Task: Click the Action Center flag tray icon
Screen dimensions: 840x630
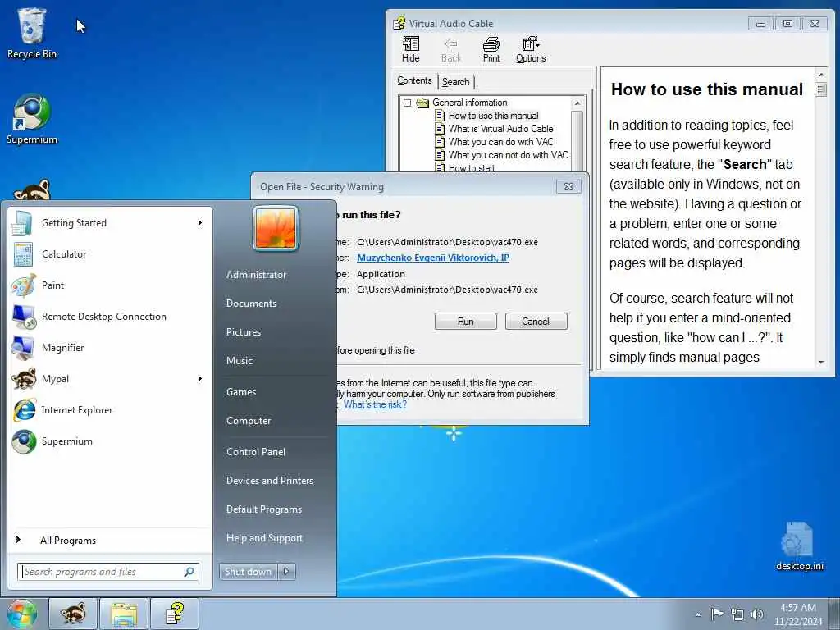Action: (x=717, y=614)
